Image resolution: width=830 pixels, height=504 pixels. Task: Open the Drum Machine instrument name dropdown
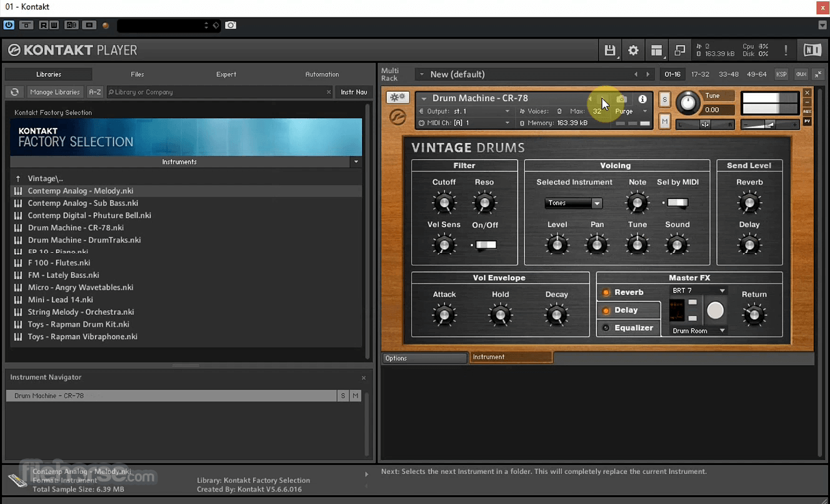point(424,99)
